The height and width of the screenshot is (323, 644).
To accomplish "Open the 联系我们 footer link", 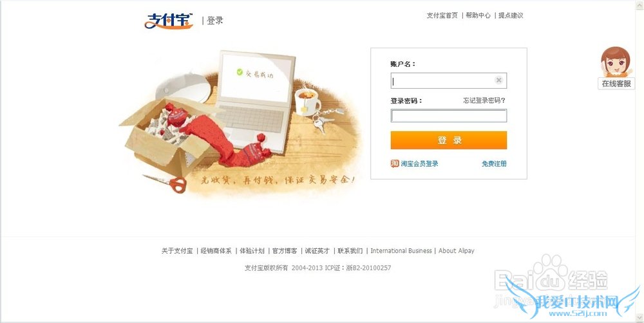I will pyautogui.click(x=350, y=251).
